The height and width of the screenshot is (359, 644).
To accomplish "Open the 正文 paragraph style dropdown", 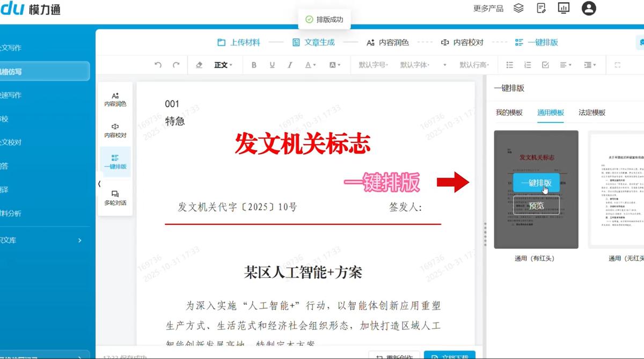I will (223, 65).
